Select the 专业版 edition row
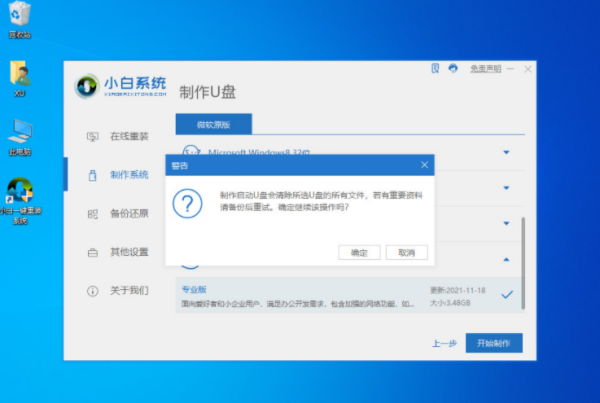The width and height of the screenshot is (600, 403). point(349,295)
